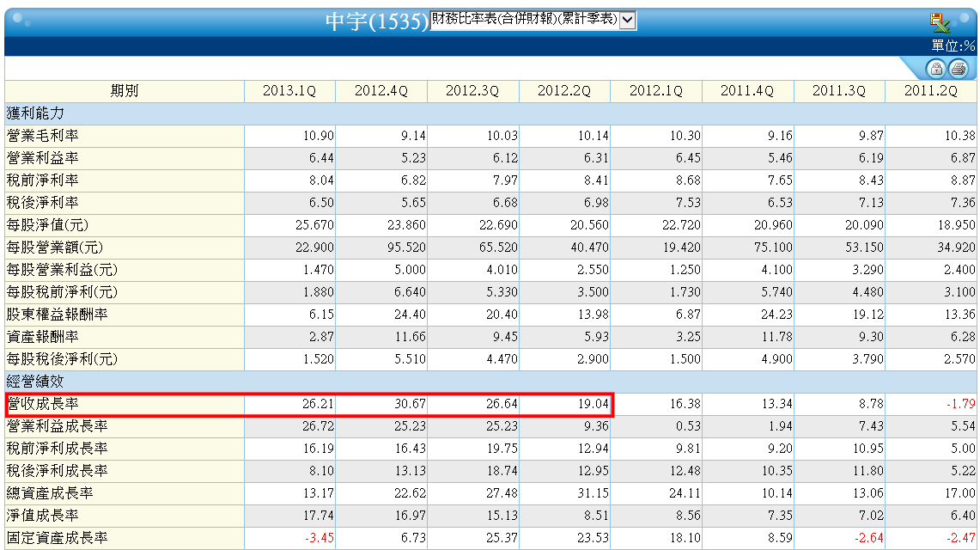The width and height of the screenshot is (980, 550).
Task: Click the Excel export icon
Action: [x=940, y=22]
